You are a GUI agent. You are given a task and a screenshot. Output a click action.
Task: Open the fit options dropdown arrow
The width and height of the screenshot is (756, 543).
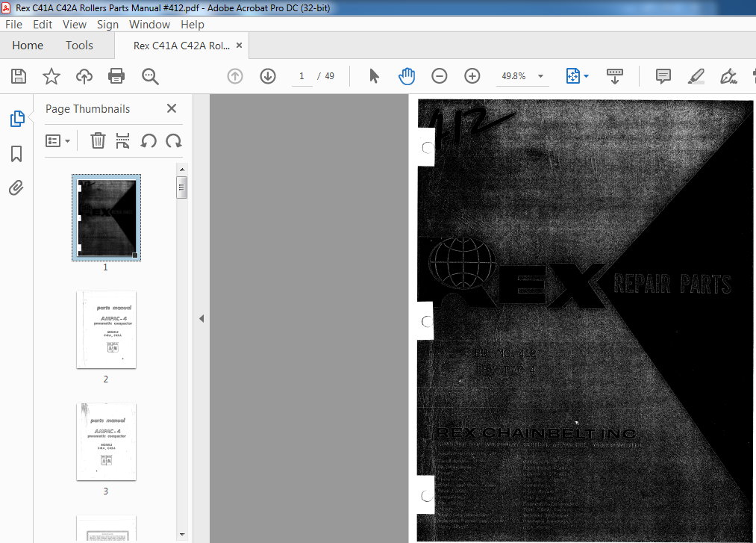click(x=587, y=76)
